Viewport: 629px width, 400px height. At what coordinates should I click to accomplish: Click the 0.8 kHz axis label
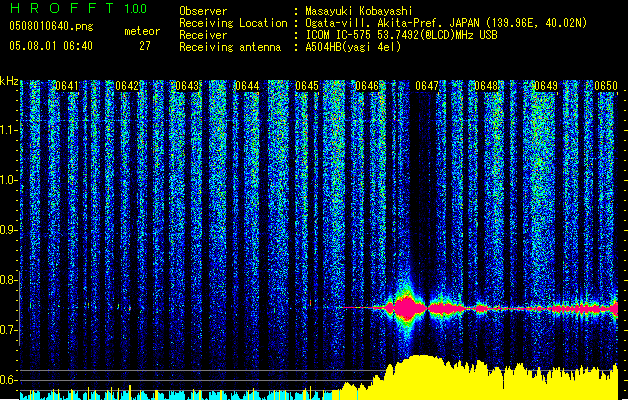(9, 280)
